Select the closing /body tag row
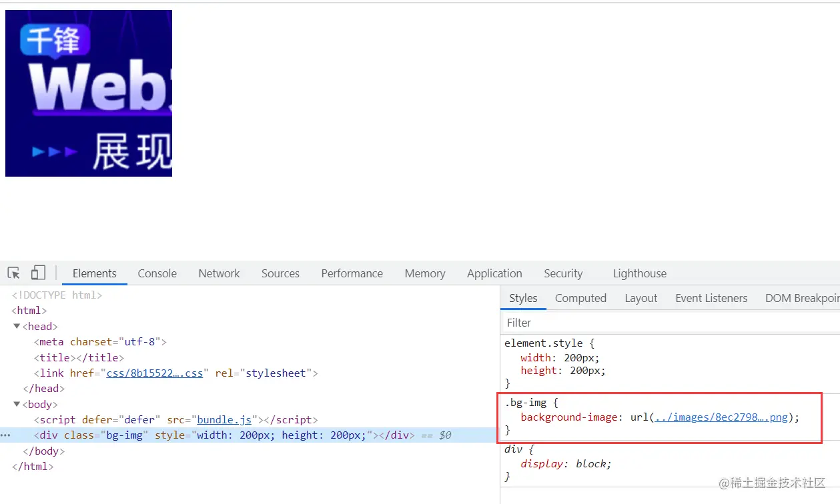 tap(43, 451)
